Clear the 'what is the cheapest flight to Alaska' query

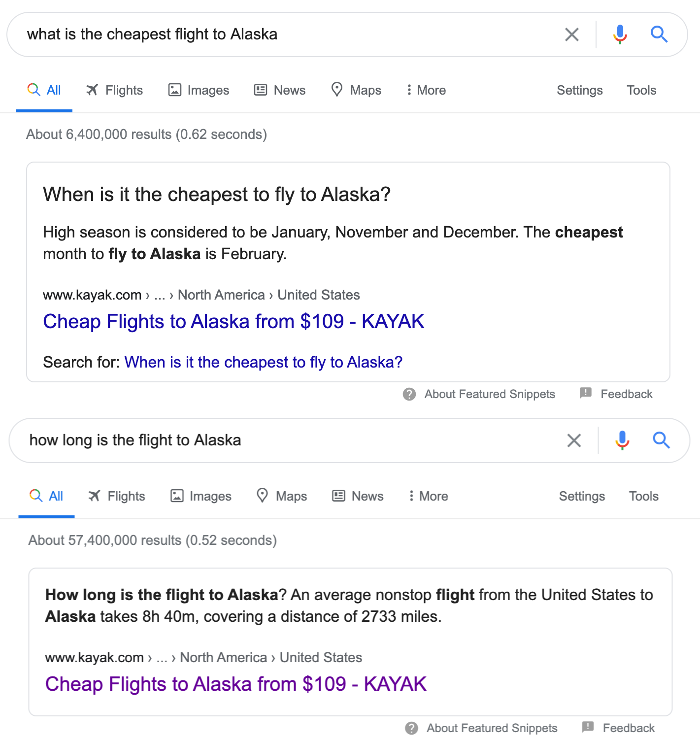(571, 34)
